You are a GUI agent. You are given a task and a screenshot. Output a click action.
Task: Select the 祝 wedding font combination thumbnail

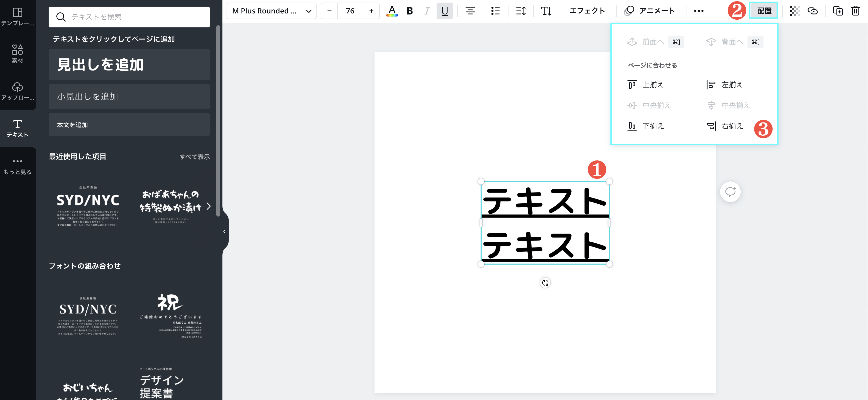point(170,316)
